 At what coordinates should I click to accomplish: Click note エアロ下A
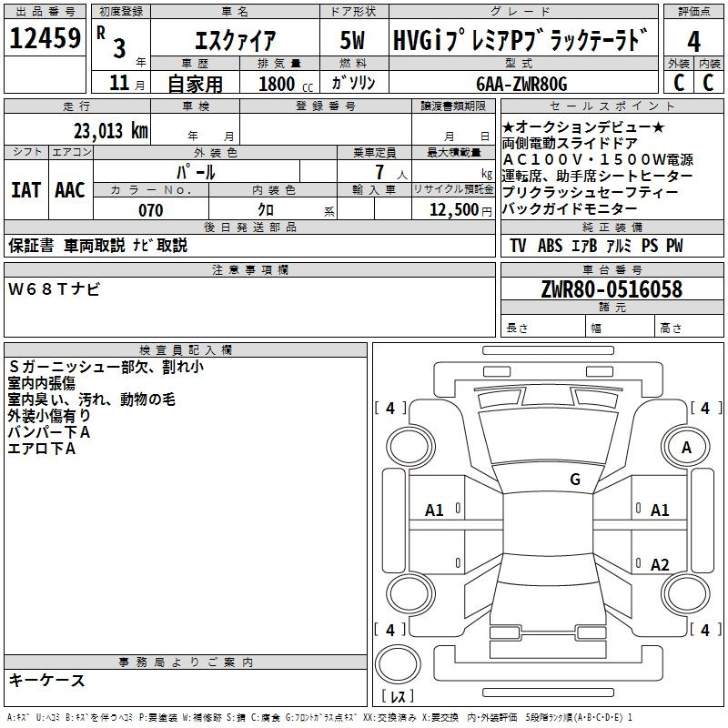[42, 448]
